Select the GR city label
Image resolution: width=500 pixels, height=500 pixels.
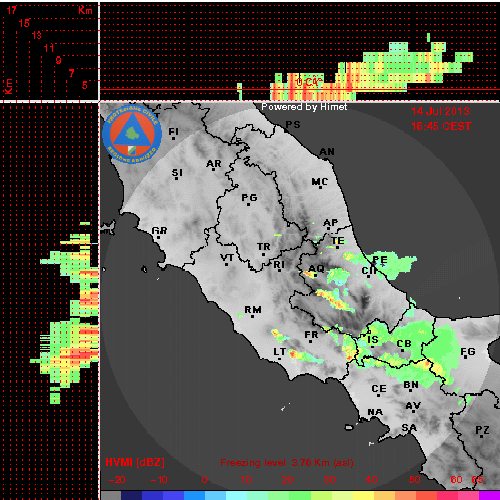point(159,231)
